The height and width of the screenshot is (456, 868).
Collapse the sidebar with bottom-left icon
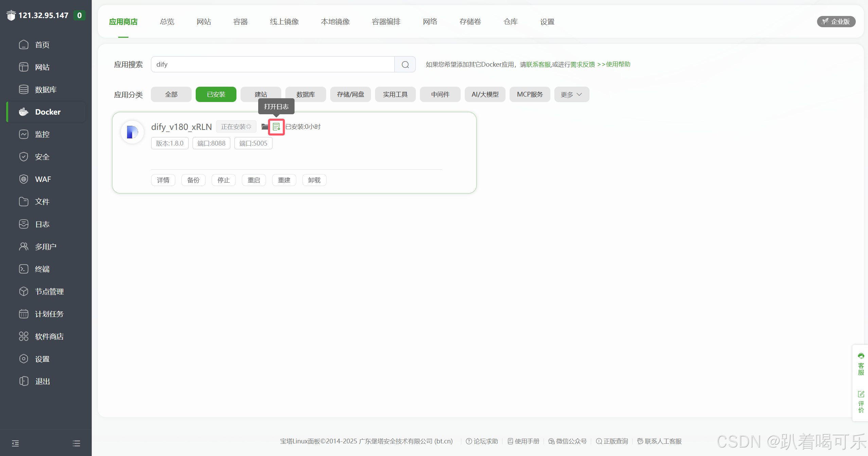[x=15, y=443]
